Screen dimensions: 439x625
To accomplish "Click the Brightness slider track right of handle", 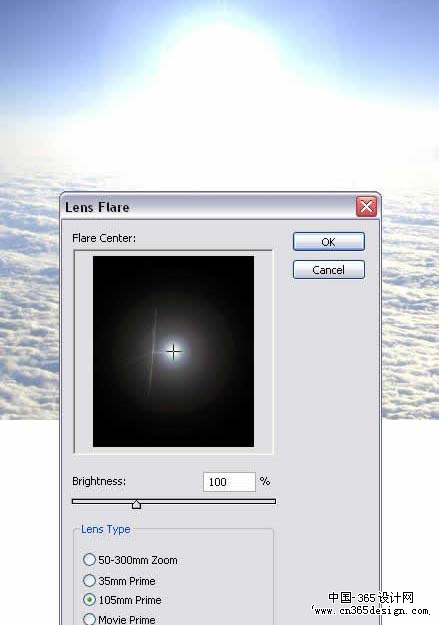I will coord(208,501).
